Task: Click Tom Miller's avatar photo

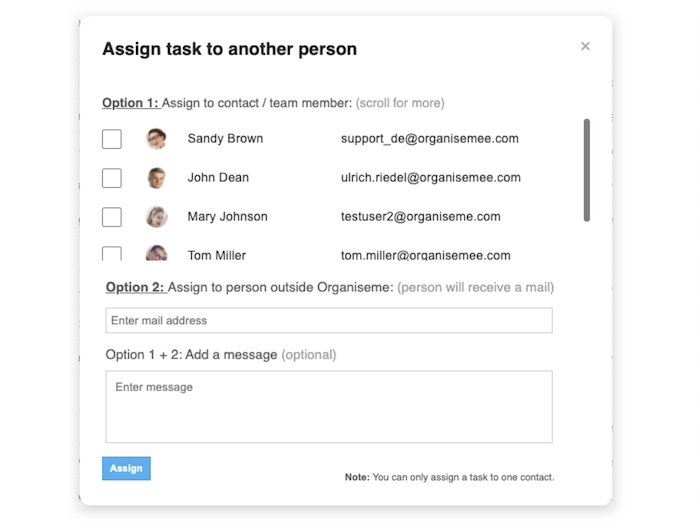Action: [x=156, y=254]
